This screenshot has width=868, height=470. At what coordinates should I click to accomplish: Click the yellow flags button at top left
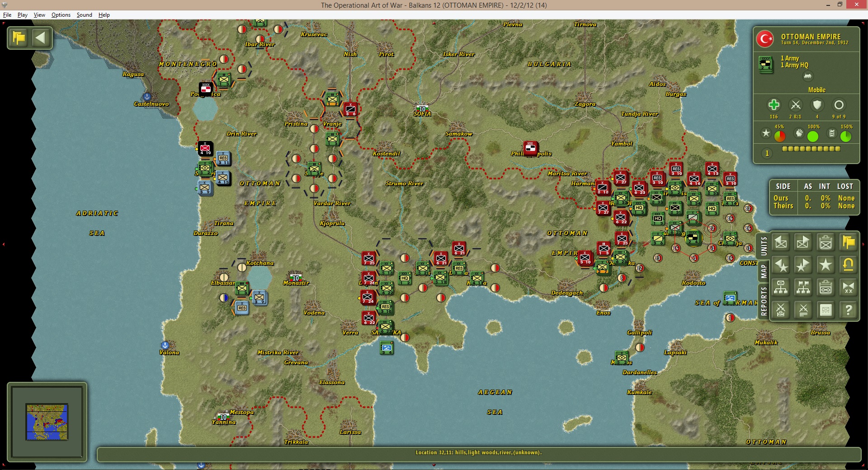pos(19,38)
